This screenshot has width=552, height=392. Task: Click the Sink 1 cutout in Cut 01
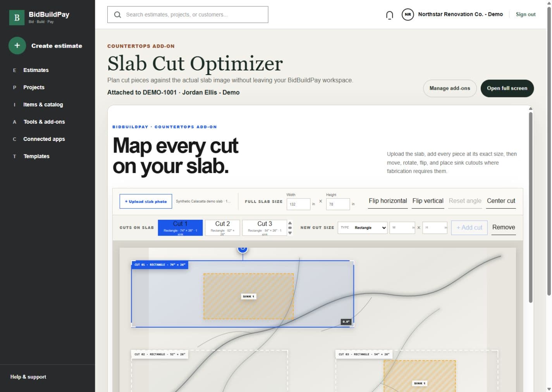[248, 296]
